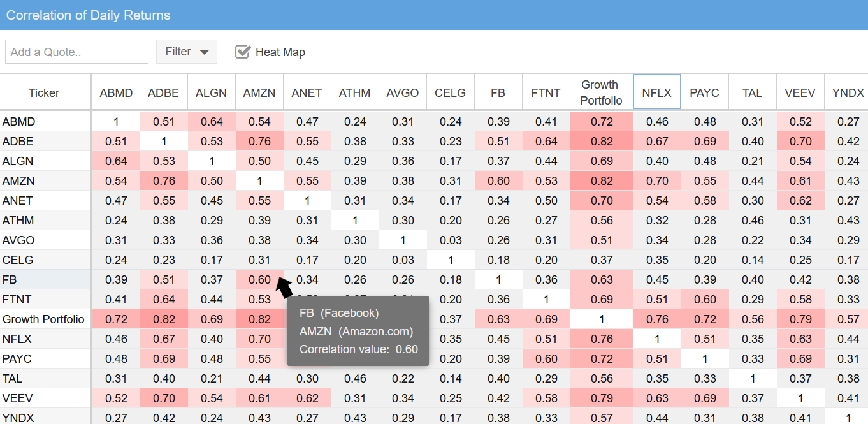Select the Growth Portfolio column header
868x424 pixels.
click(x=600, y=91)
